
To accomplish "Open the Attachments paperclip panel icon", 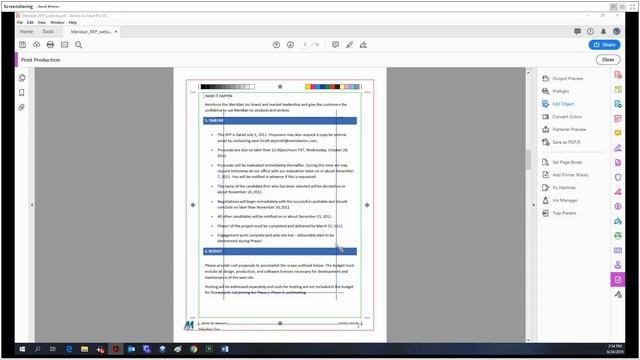I will tap(22, 107).
